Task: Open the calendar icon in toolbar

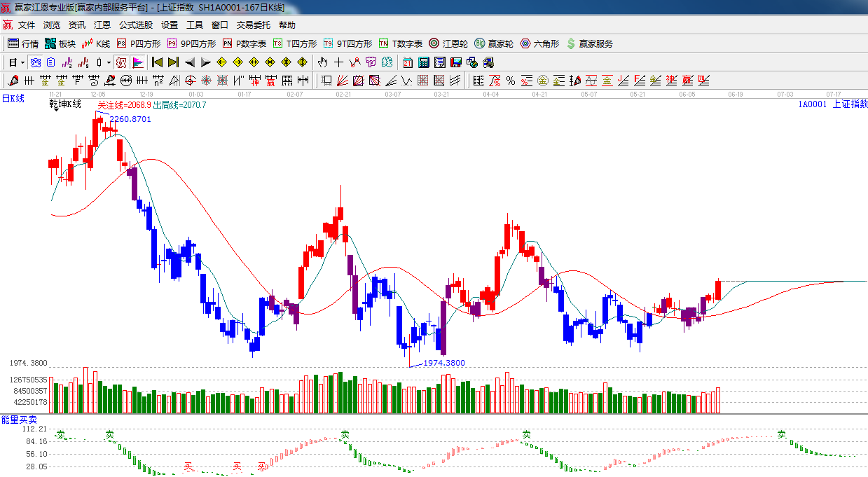Action: 407,62
